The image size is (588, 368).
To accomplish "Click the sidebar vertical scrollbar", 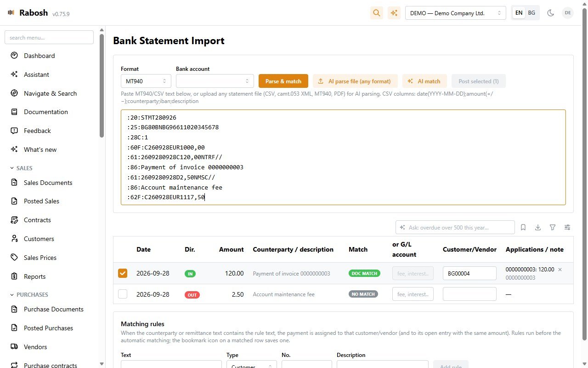I will point(102,85).
